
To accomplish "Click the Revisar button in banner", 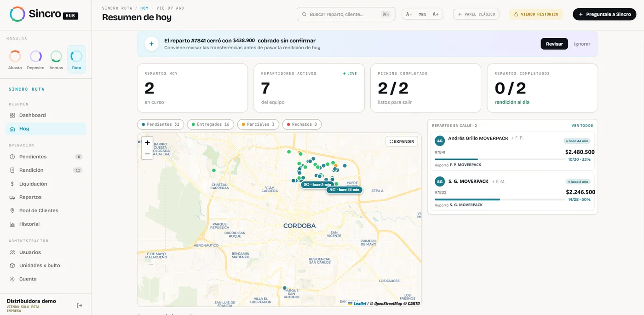I will click(x=554, y=44).
